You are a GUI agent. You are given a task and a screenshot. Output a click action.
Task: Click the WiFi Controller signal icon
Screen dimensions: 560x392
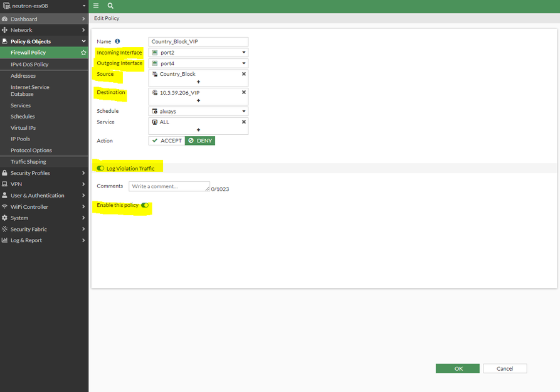pos(4,206)
